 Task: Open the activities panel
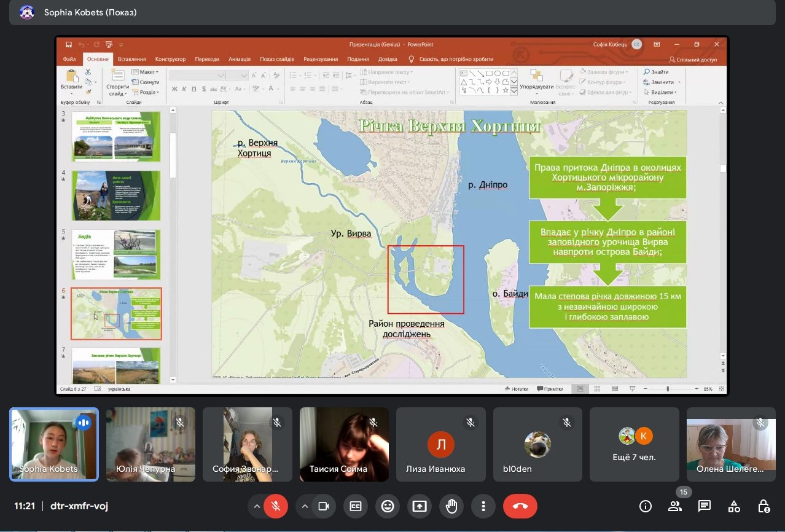(x=734, y=506)
